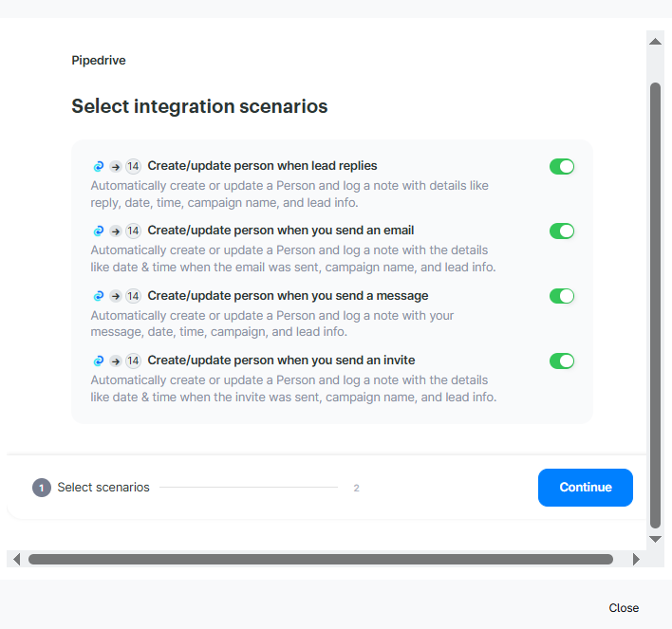The image size is (672, 629).
Task: Click the '14' badge icon beside 'send a message'
Action: click(x=133, y=296)
